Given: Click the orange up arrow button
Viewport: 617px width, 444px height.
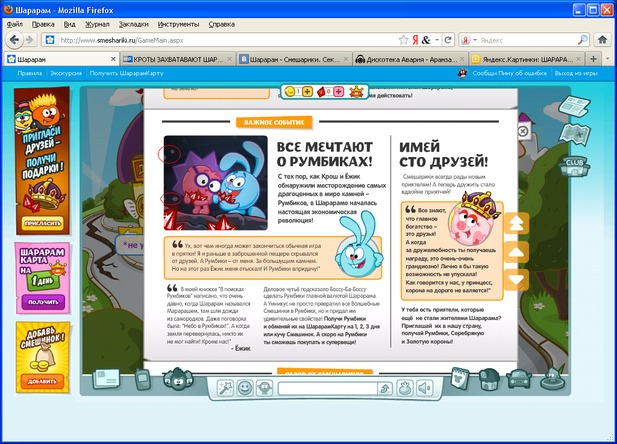Looking at the screenshot, I should tap(516, 252).
